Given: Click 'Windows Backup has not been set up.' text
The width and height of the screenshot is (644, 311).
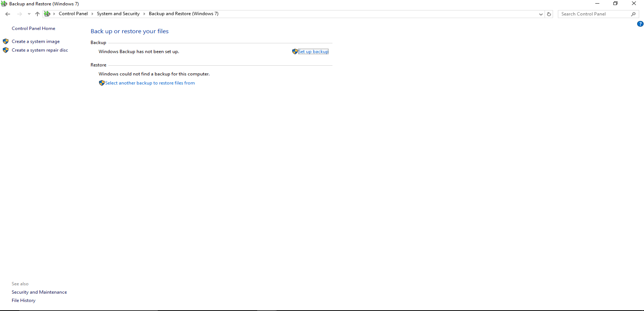Looking at the screenshot, I should (x=139, y=52).
